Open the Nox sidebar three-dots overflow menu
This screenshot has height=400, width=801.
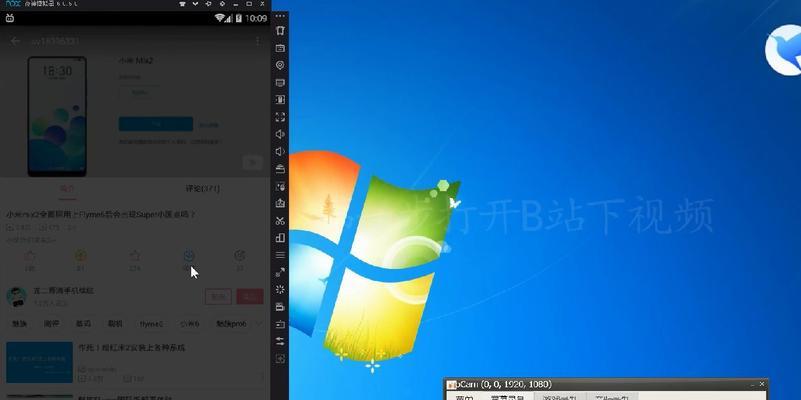[280, 16]
